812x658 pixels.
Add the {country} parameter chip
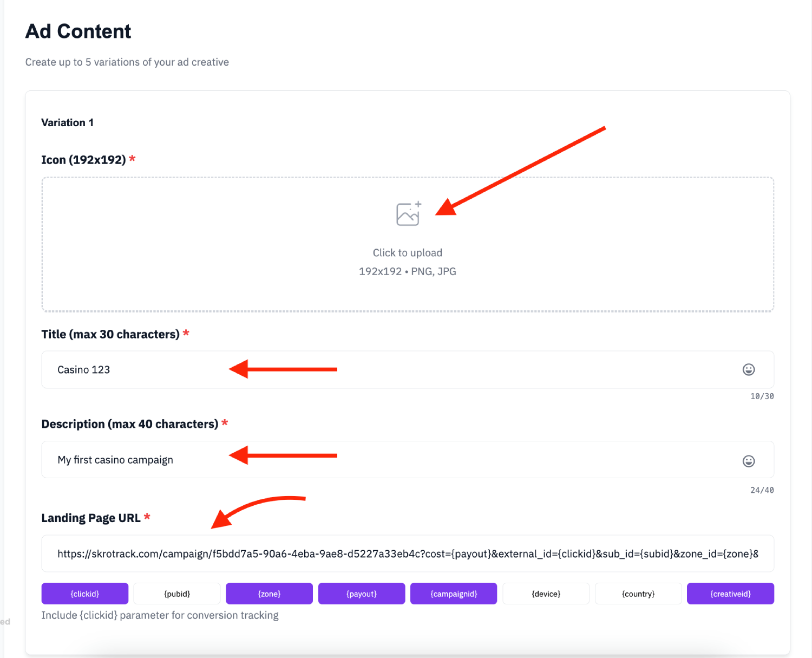tap(638, 594)
